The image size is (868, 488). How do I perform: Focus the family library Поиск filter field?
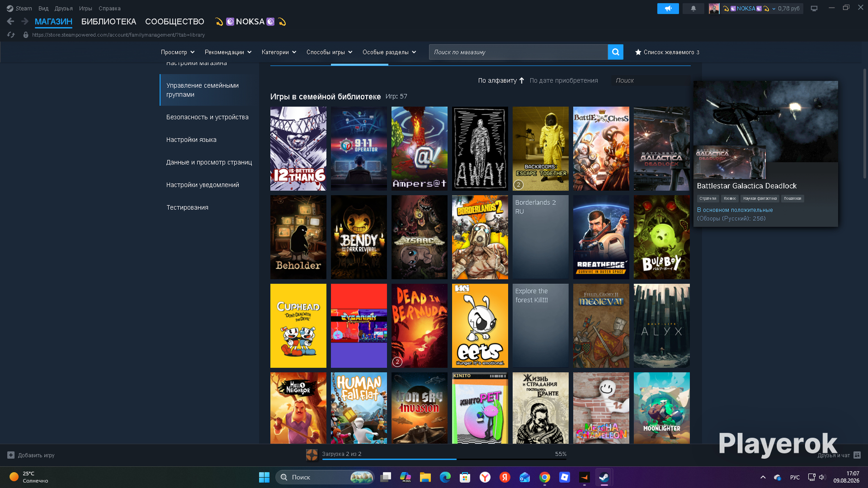coord(652,81)
